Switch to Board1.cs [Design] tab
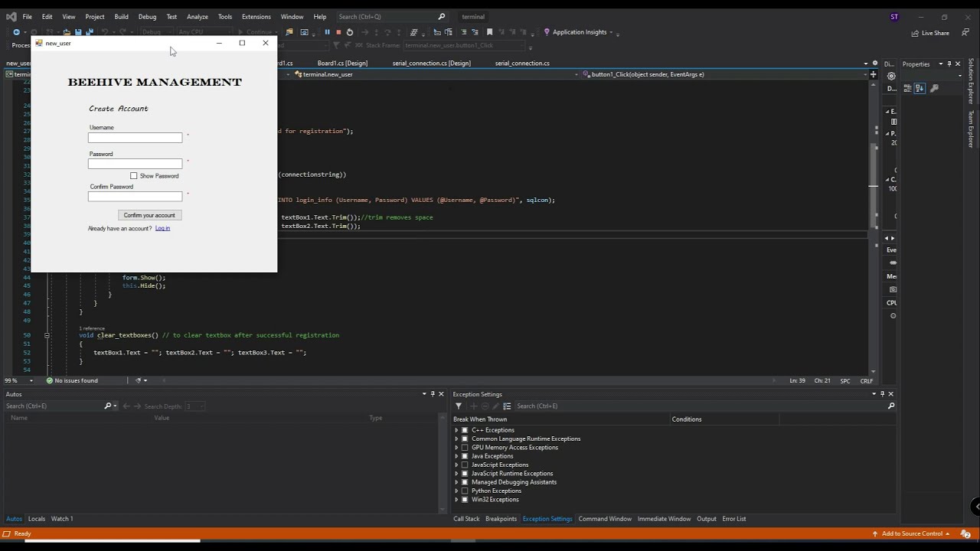The height and width of the screenshot is (551, 980). pyautogui.click(x=342, y=64)
